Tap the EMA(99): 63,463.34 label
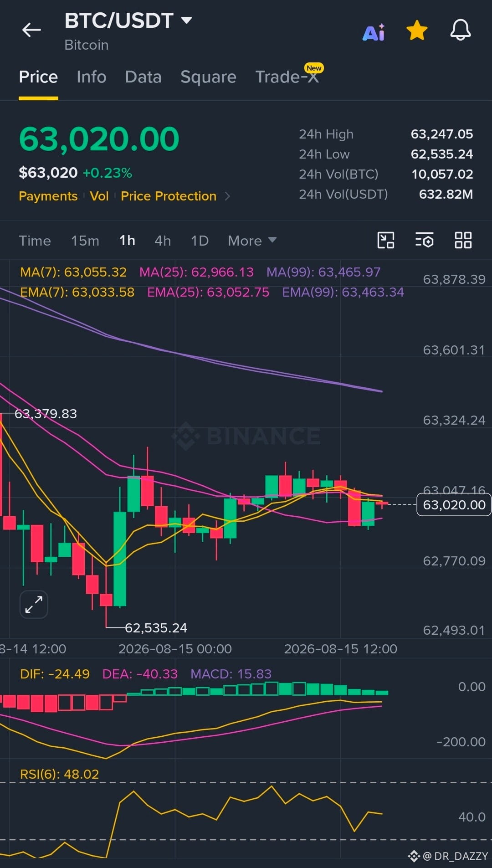Screen dimensions: 492x868 (343, 292)
